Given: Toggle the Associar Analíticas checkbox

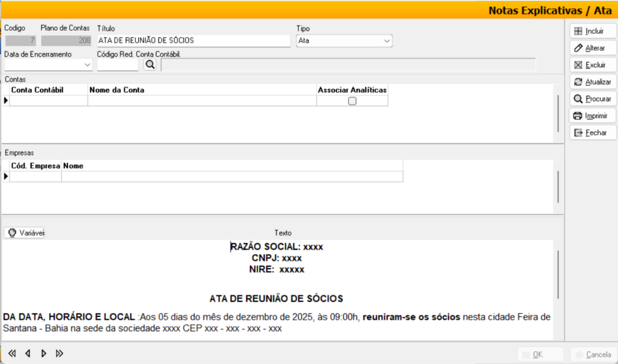Looking at the screenshot, I should click(352, 101).
